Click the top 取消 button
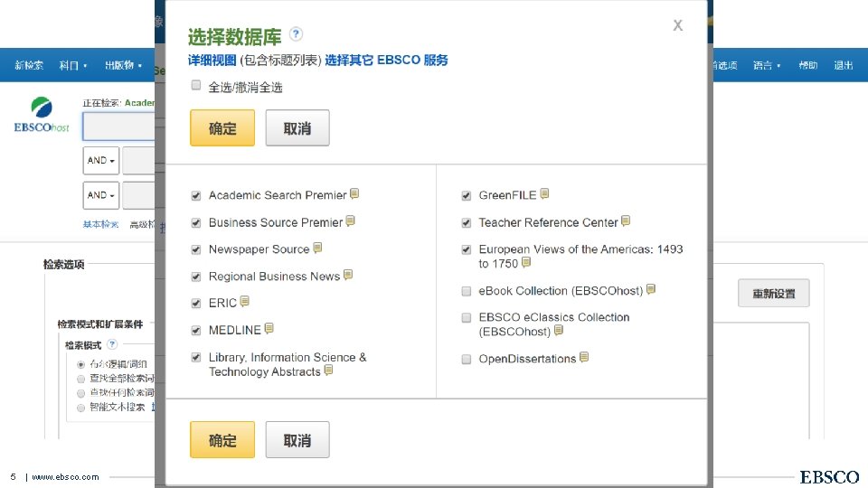Screen dimensions: 868x488 click(x=297, y=127)
